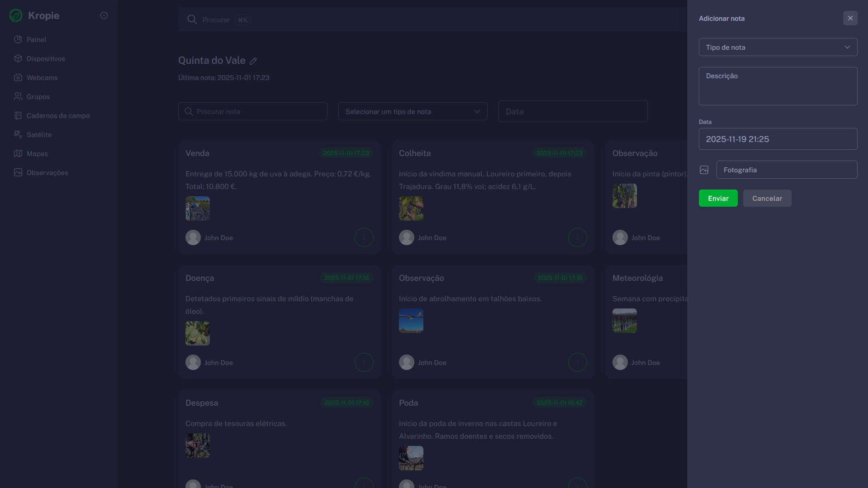Click the pencil icon beside Quinta do Vale
Image resolution: width=868 pixels, height=488 pixels.
click(x=253, y=61)
